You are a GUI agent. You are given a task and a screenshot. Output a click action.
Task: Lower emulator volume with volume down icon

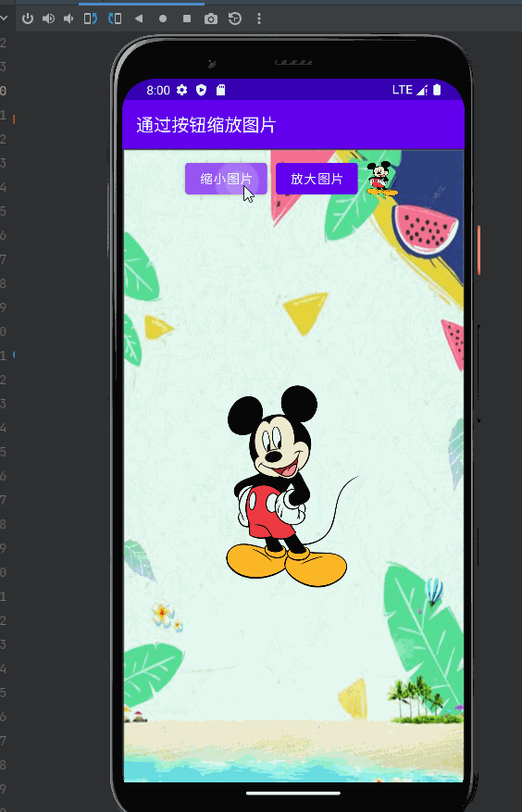(x=68, y=19)
